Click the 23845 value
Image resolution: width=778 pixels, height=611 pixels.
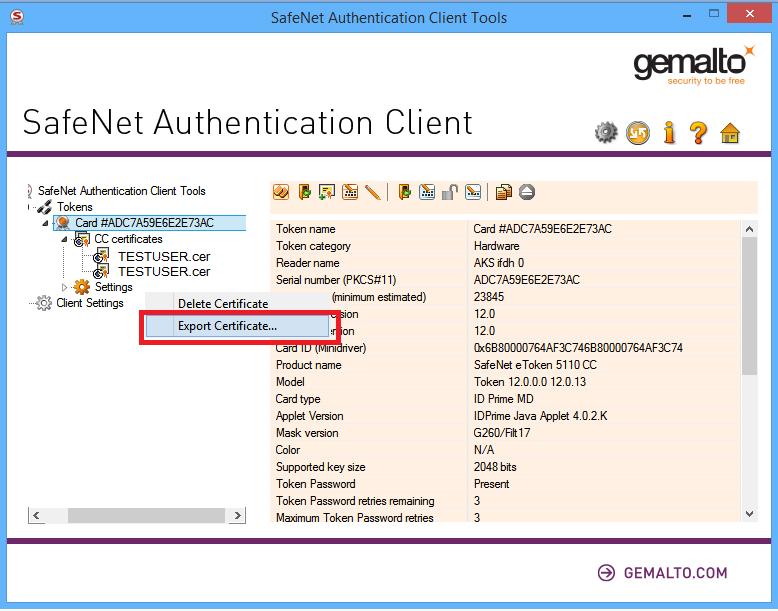click(489, 297)
